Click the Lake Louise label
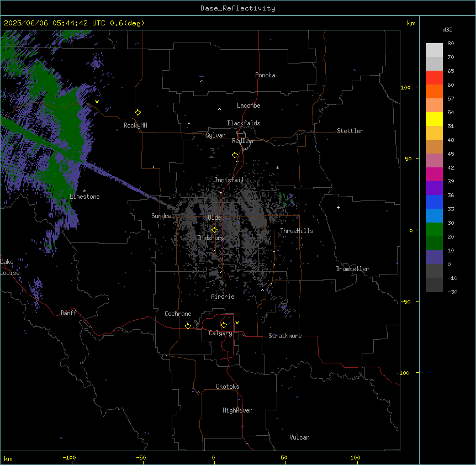 [x=10, y=267]
